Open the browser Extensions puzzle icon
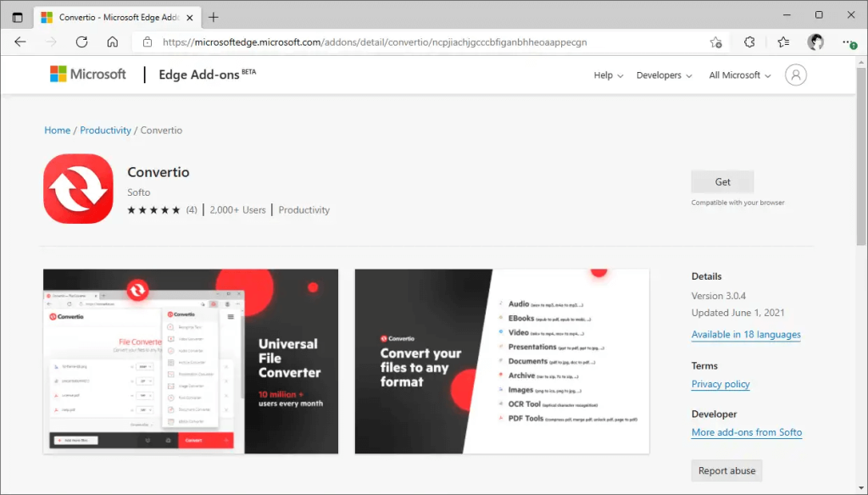Viewport: 868px width, 495px height. coord(749,42)
